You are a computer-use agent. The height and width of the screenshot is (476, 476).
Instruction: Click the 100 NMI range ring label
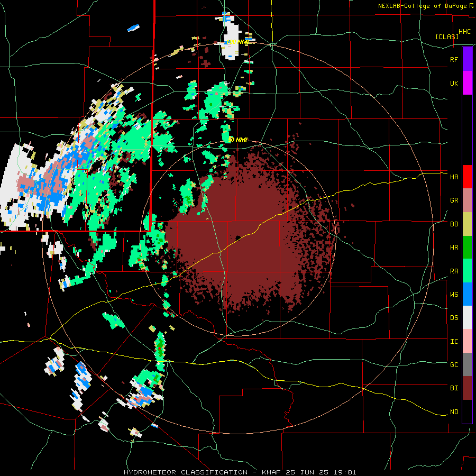point(237,42)
